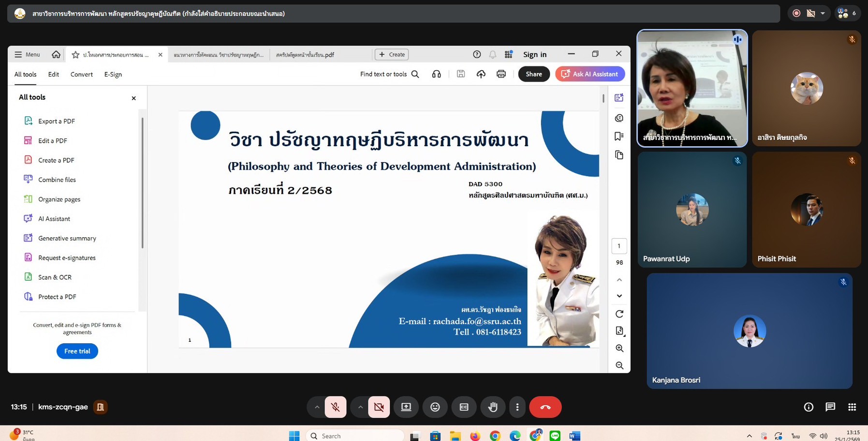The image size is (868, 441).
Task: Click the All tools panel scrollbar
Action: (142, 184)
